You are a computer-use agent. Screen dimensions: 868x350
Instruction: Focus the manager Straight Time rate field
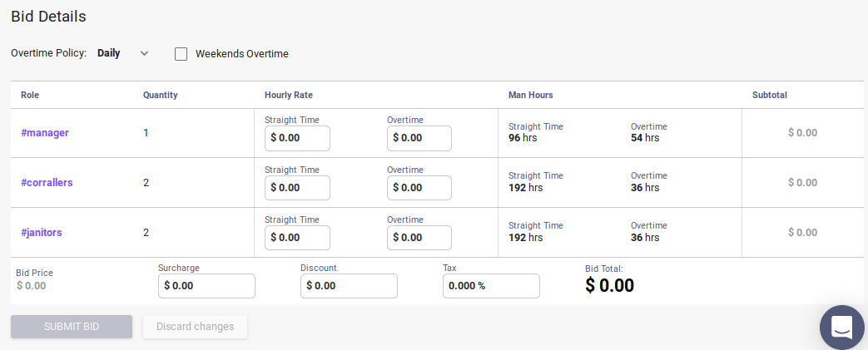(297, 138)
